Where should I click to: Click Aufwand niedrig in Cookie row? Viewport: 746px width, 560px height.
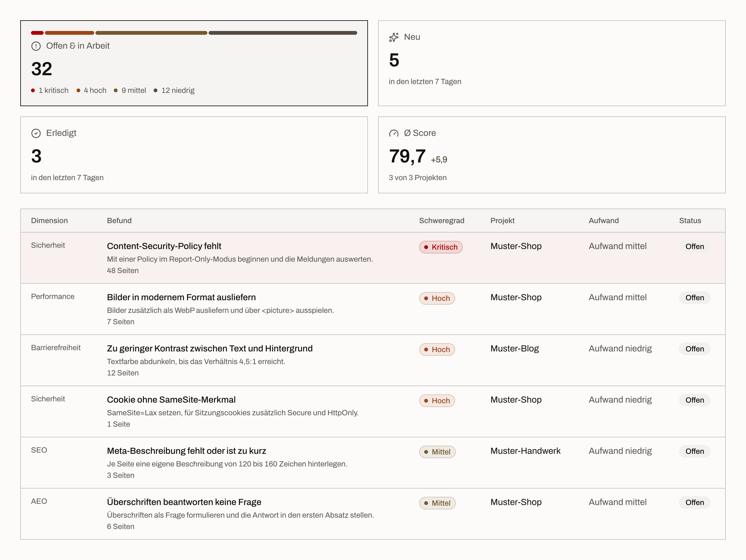point(620,400)
